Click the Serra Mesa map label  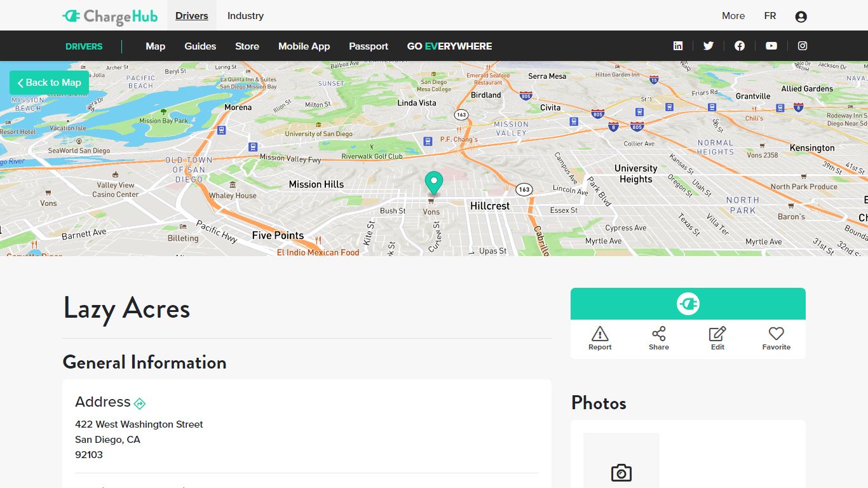(x=547, y=76)
